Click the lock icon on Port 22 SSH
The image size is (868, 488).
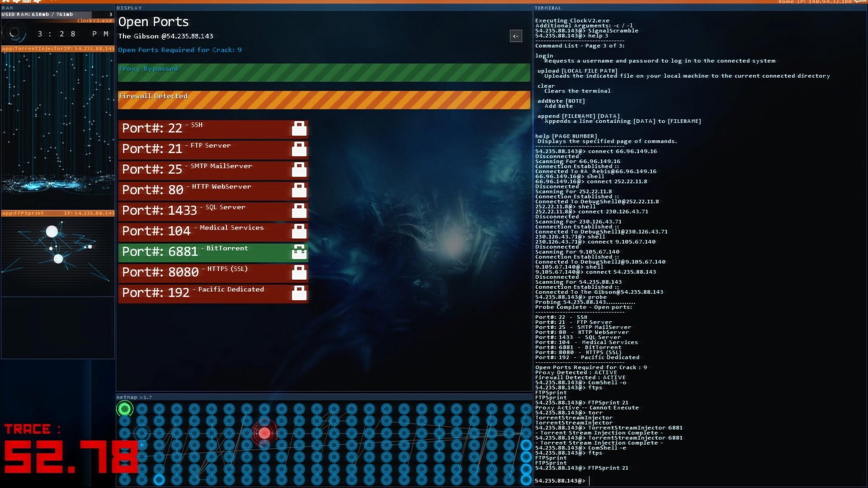pyautogui.click(x=299, y=129)
